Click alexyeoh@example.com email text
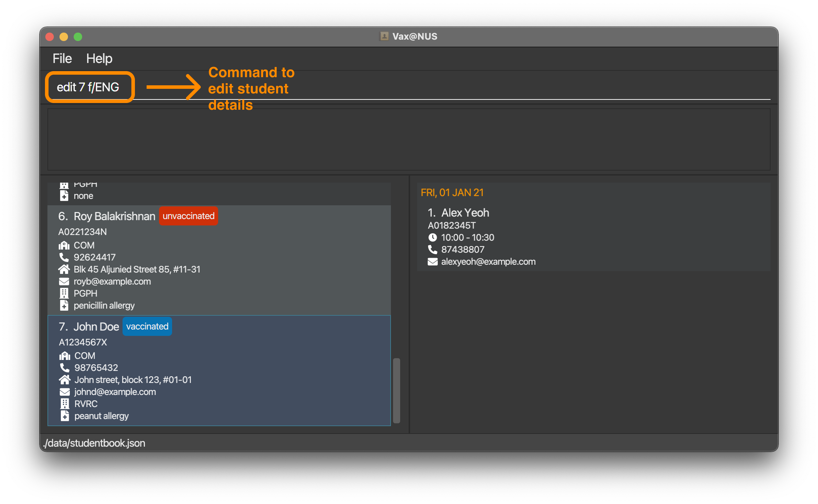Image resolution: width=818 pixels, height=504 pixels. tap(488, 262)
